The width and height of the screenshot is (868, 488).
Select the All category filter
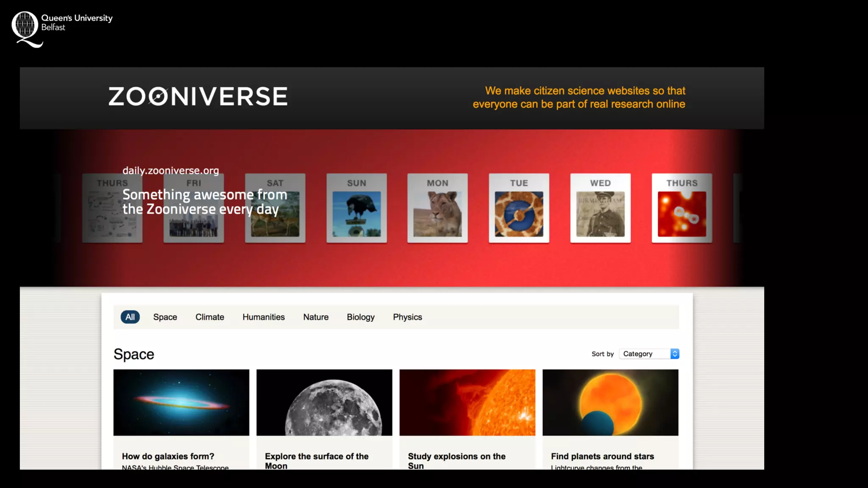(x=130, y=317)
